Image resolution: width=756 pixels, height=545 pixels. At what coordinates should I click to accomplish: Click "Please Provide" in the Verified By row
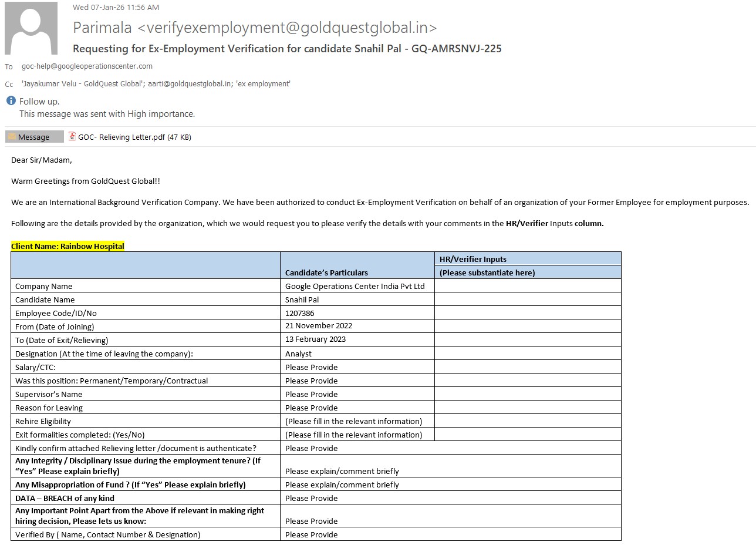click(x=312, y=534)
